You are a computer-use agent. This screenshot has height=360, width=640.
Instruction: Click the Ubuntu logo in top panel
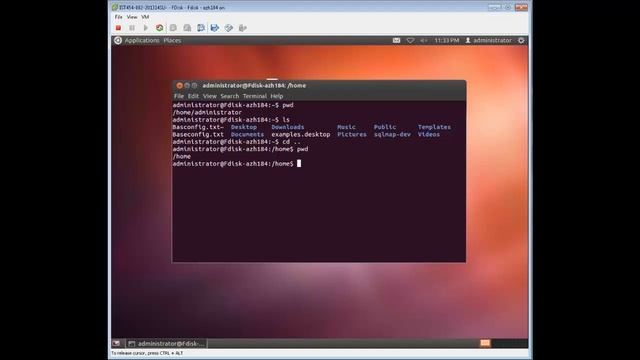pyautogui.click(x=118, y=40)
